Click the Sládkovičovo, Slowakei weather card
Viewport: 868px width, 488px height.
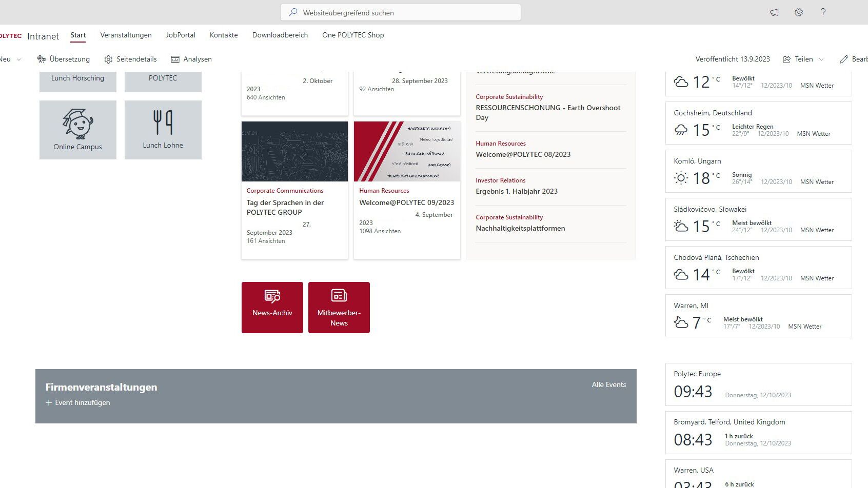759,219
